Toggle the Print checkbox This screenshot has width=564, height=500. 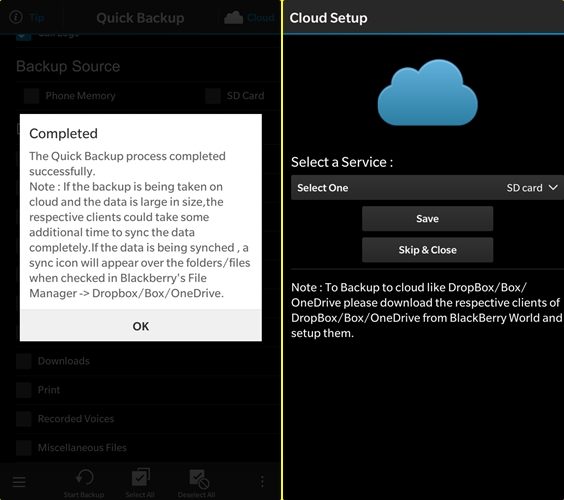24,390
